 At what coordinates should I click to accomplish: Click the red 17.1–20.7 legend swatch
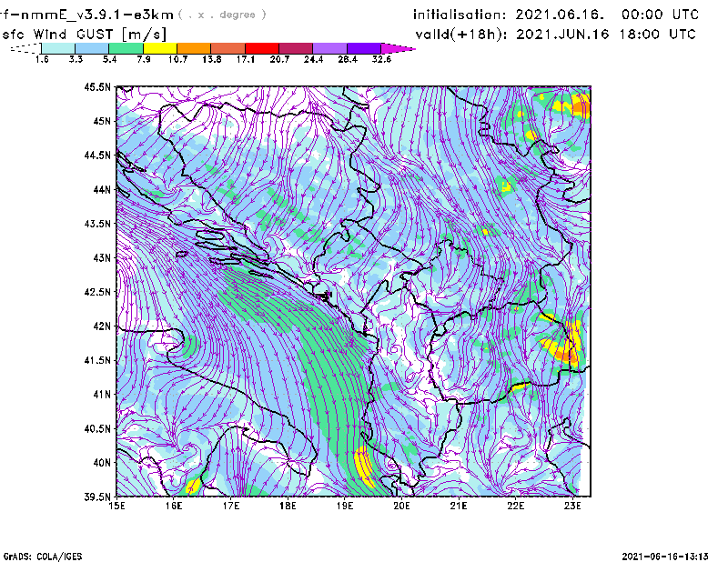coord(262,48)
